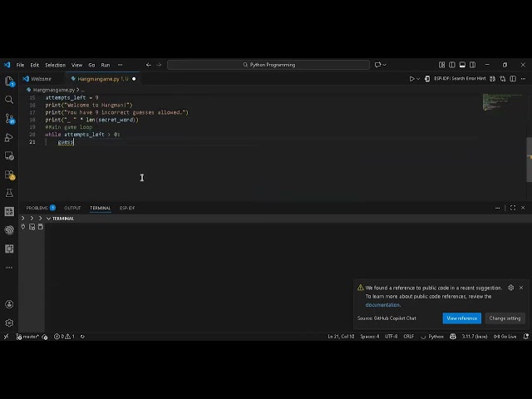Open the Manage gear icon in activity bar
Image resolution: width=532 pixels, height=399 pixels.
point(9,323)
